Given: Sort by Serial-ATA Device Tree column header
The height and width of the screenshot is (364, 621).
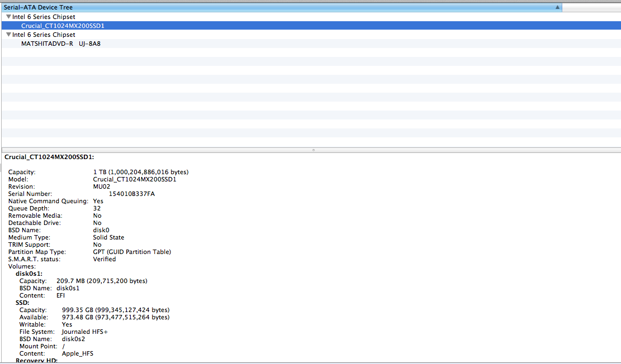Looking at the screenshot, I should click(282, 7).
